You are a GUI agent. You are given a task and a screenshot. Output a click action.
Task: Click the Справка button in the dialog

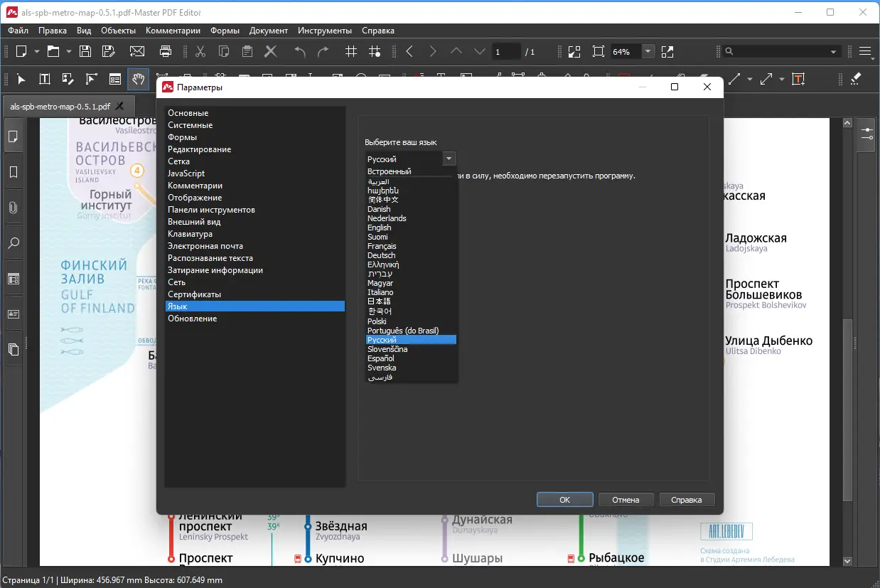click(687, 500)
